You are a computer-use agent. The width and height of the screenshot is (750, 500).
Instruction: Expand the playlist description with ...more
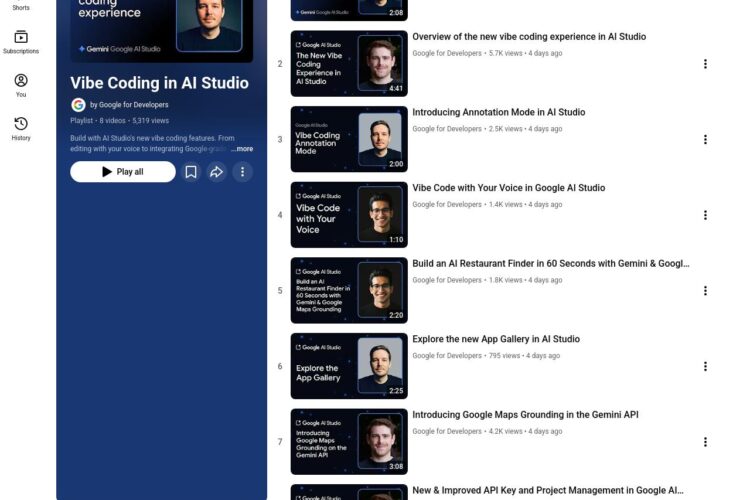coord(243,149)
